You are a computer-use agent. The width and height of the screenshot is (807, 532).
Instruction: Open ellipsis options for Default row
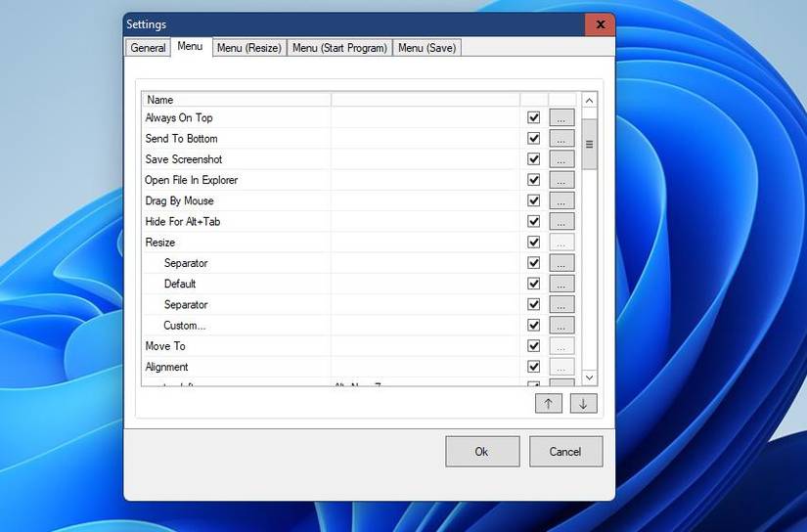(x=561, y=284)
